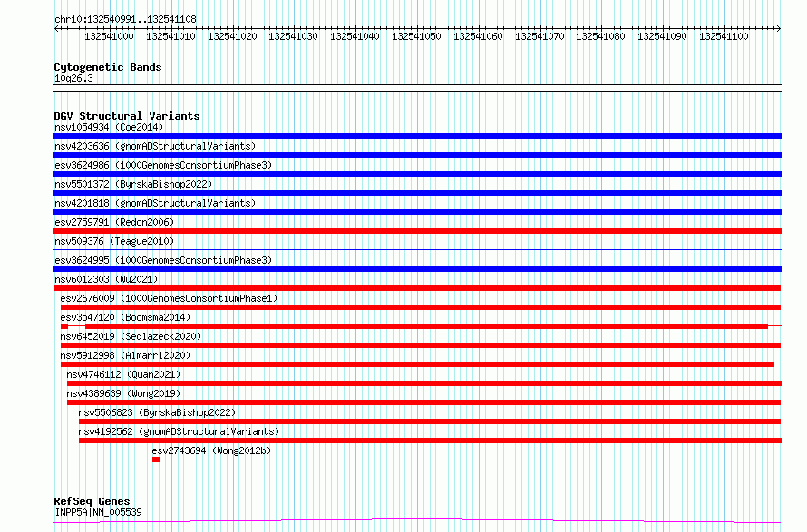Click the red bar under nsv5506823
The width and height of the screenshot is (807, 532).
pyautogui.click(x=430, y=421)
